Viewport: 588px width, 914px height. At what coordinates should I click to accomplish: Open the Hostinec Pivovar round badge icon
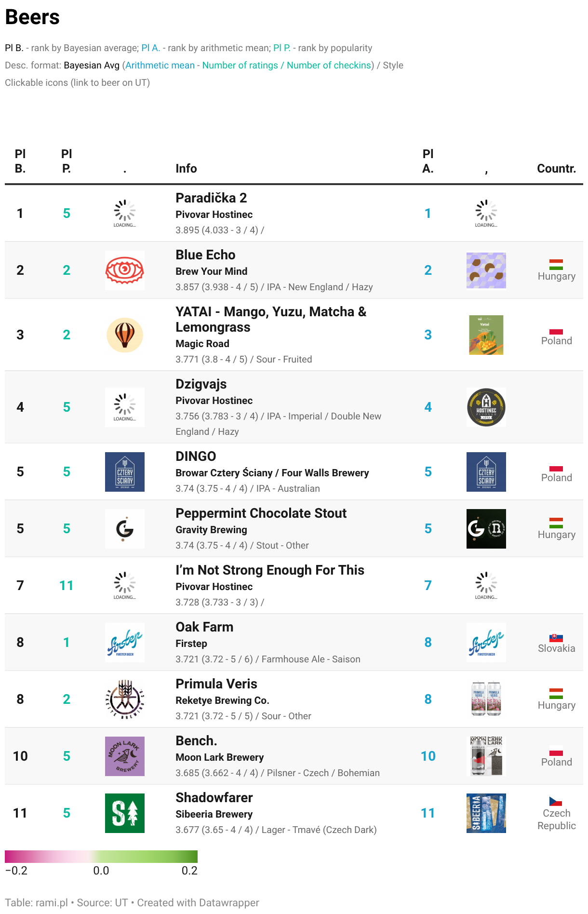click(x=486, y=407)
